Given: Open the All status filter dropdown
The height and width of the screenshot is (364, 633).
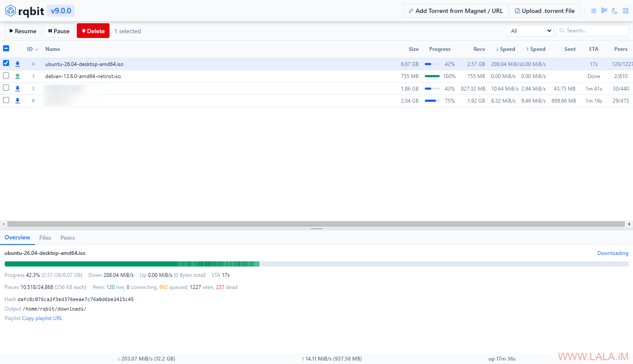Looking at the screenshot, I should (x=530, y=31).
